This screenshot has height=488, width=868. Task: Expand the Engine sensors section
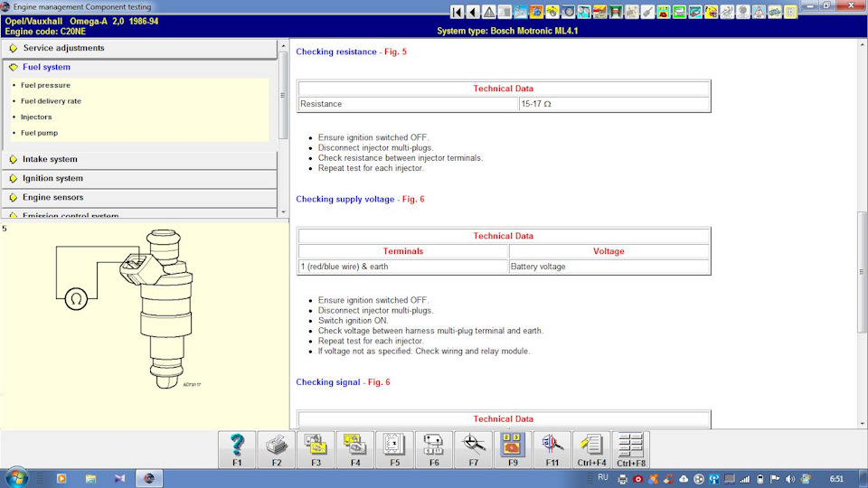139,198
